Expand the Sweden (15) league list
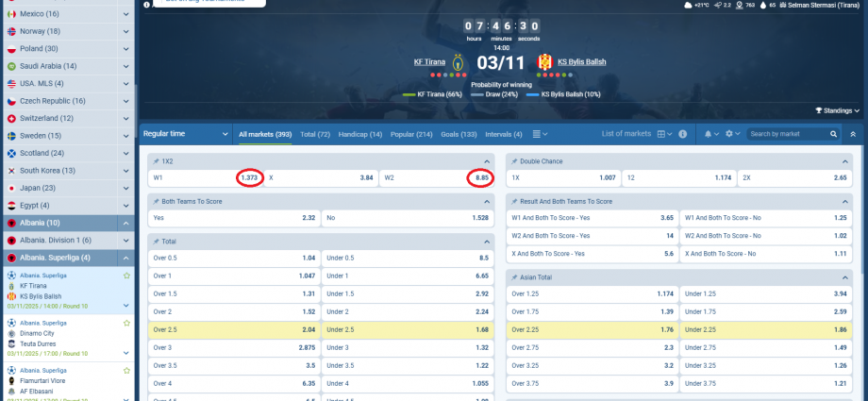868x401 pixels. click(x=126, y=136)
